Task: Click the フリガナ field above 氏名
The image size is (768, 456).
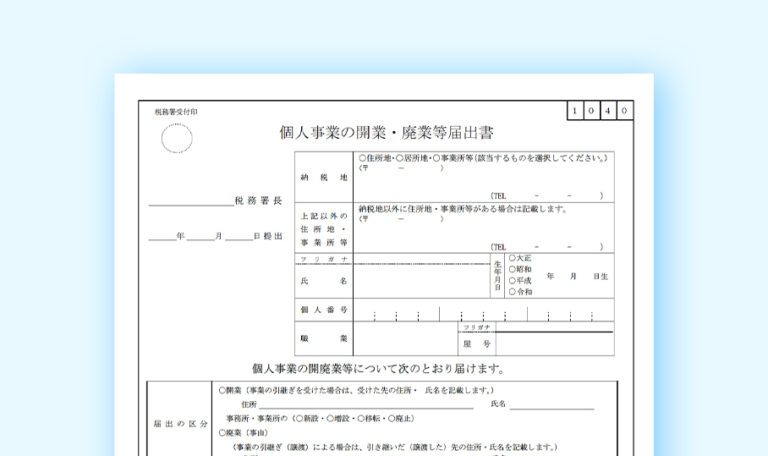Action: coord(420,259)
